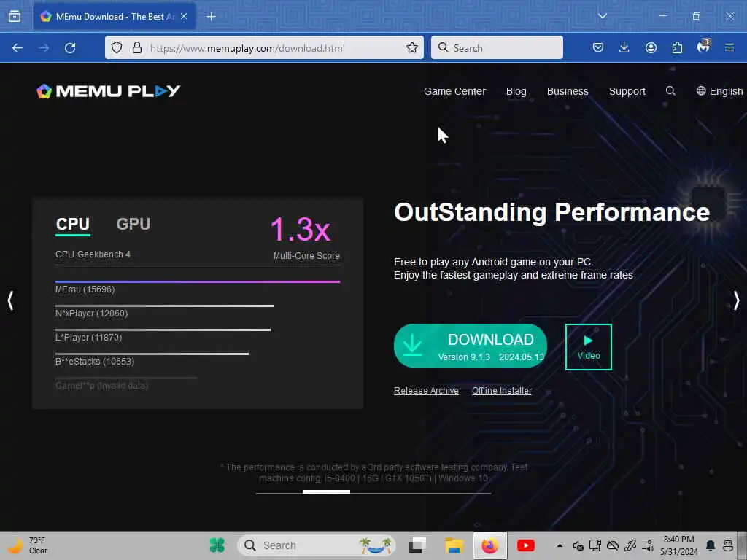Open the list all tabs chevron
Image resolution: width=747 pixels, height=560 pixels.
[x=602, y=16]
